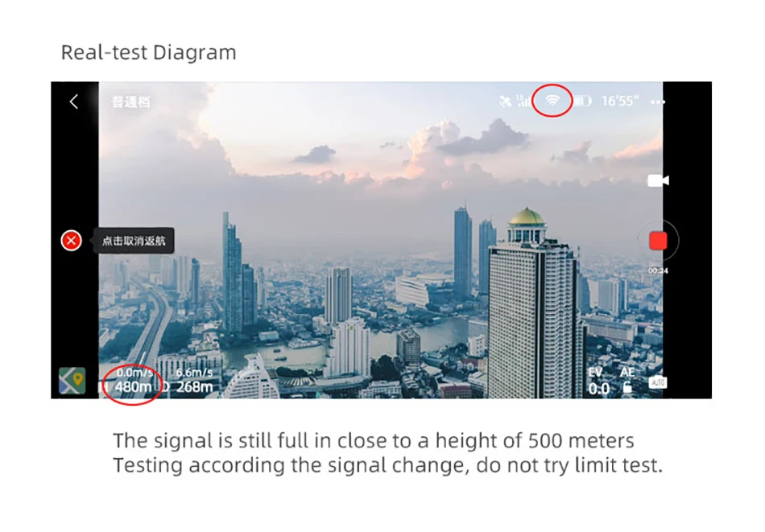Switch the AUTO camera exposure mode
The image size is (765, 532).
pos(658,381)
